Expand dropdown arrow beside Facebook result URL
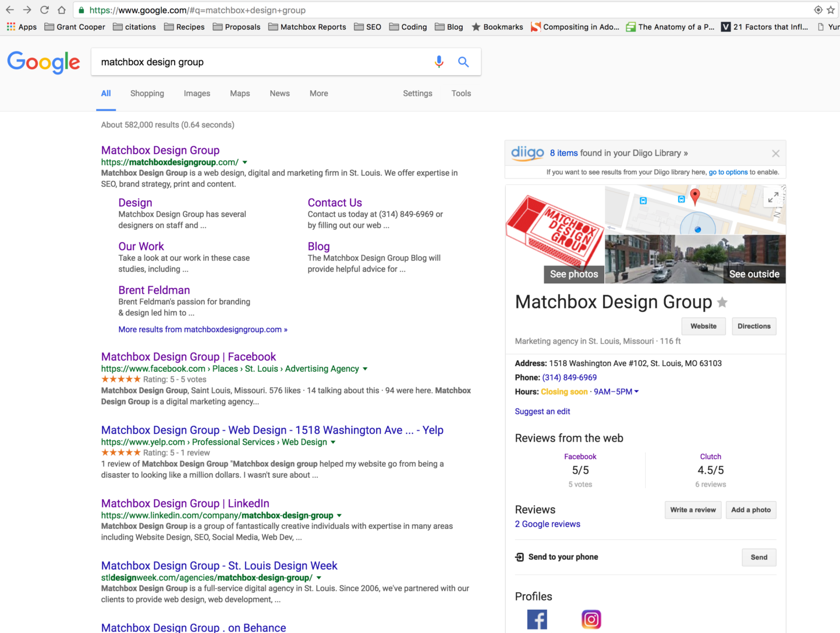Viewport: 840px width, 633px height. pos(365,369)
